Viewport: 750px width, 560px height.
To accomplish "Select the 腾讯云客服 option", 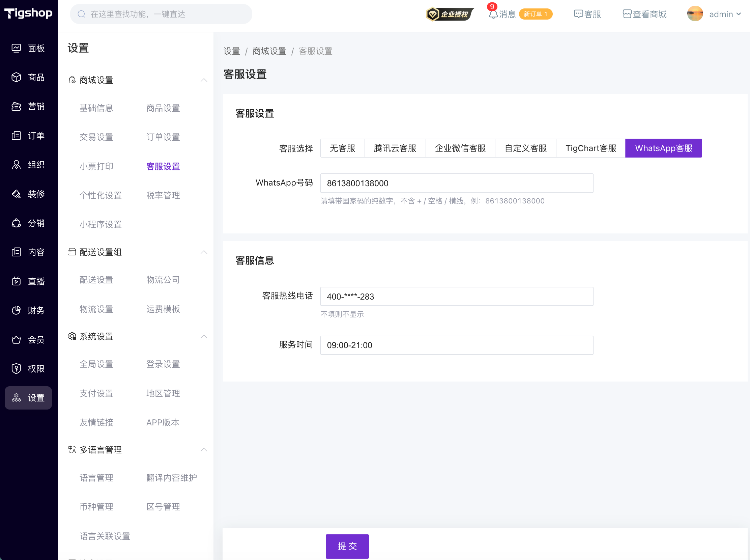I will click(x=395, y=148).
